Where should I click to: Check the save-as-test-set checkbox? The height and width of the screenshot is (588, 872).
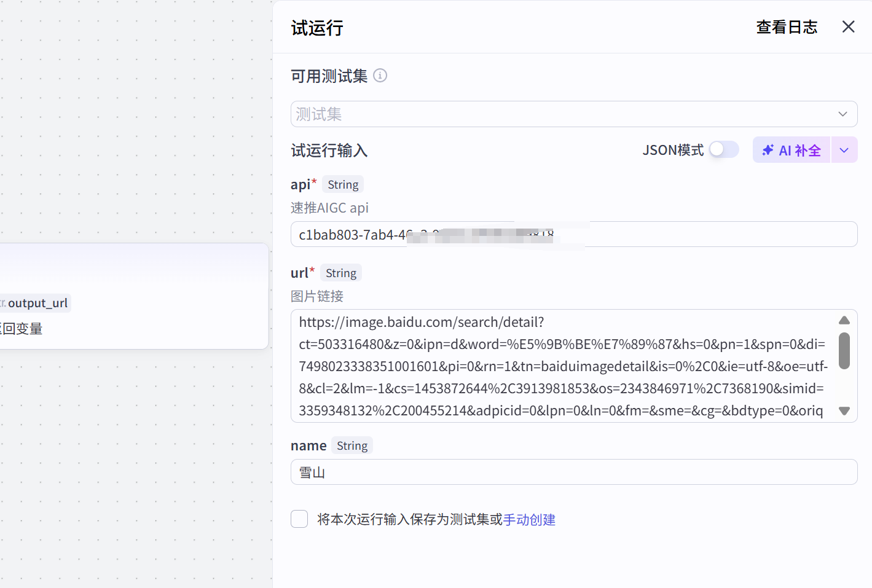(299, 519)
